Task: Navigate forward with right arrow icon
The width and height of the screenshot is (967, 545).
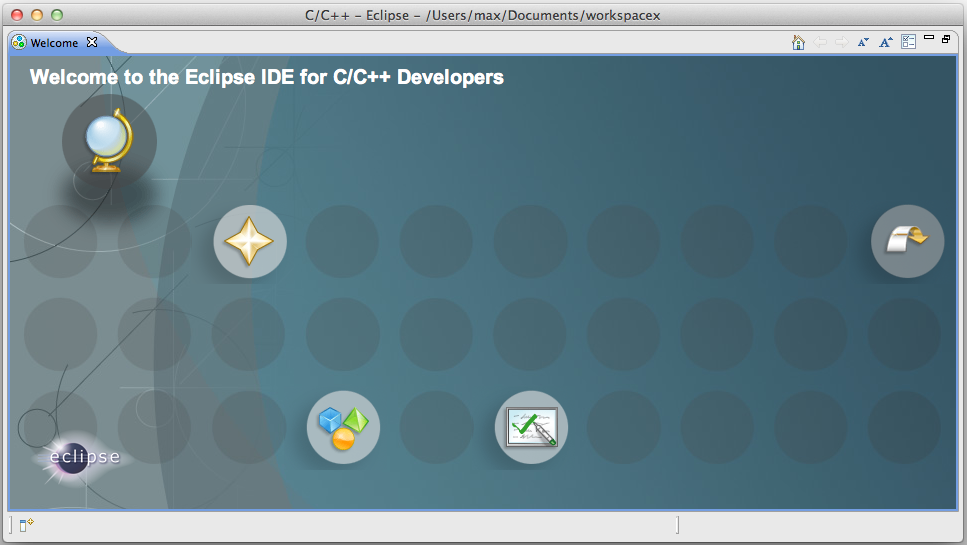Action: click(842, 42)
